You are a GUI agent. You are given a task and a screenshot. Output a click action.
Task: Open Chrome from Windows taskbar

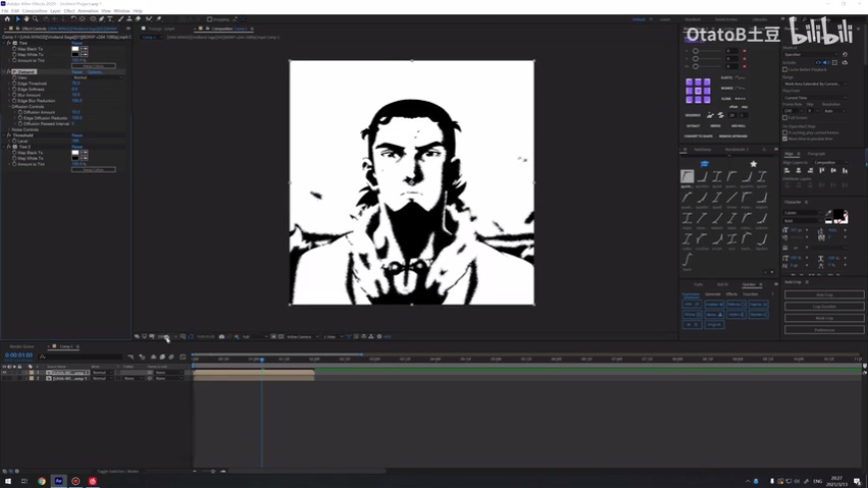coord(42,481)
